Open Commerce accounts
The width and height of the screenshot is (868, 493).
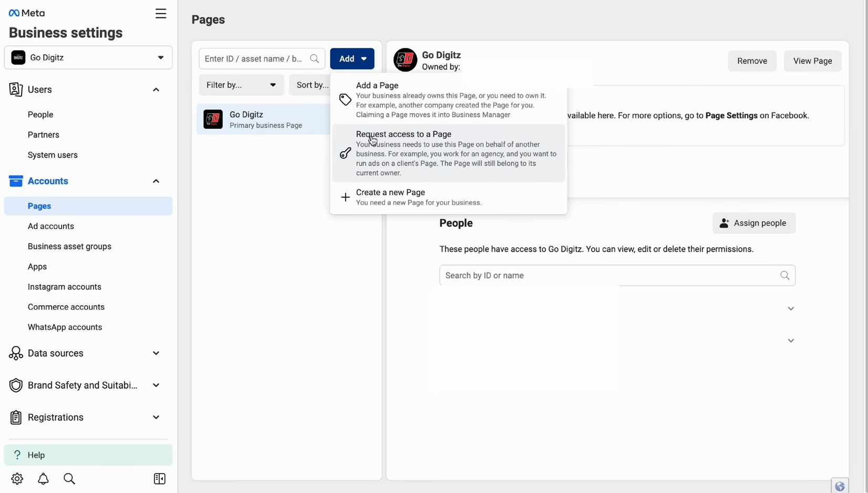point(66,307)
